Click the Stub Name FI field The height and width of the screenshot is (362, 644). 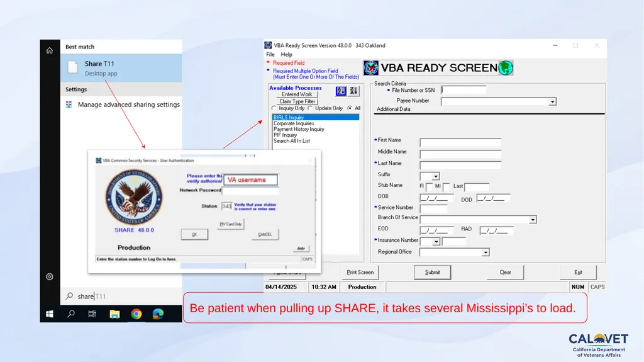(429, 187)
